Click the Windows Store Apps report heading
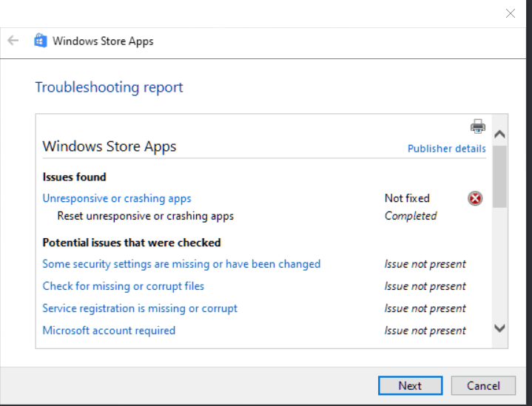 [110, 146]
